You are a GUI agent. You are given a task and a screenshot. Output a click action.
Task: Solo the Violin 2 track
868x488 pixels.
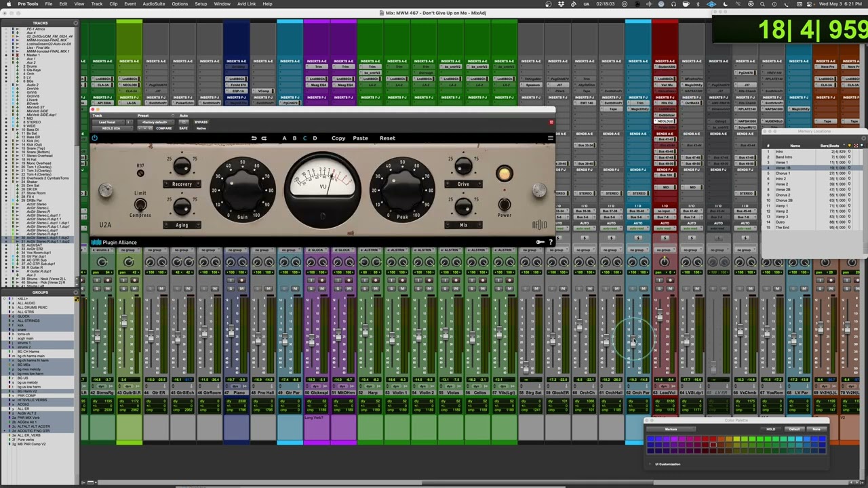point(419,289)
